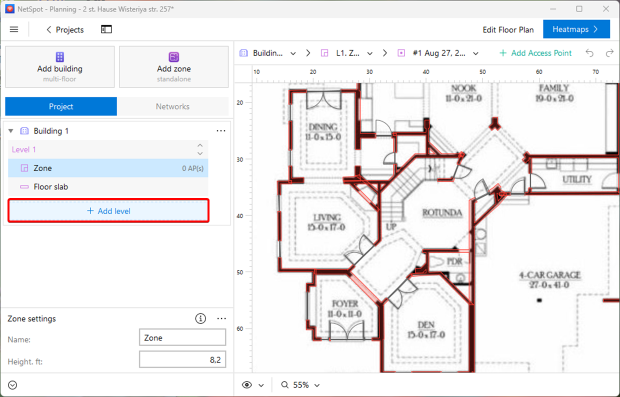Image resolution: width=620 pixels, height=397 pixels.
Task: Click the 0 AP(s) count text
Action: [193, 168]
